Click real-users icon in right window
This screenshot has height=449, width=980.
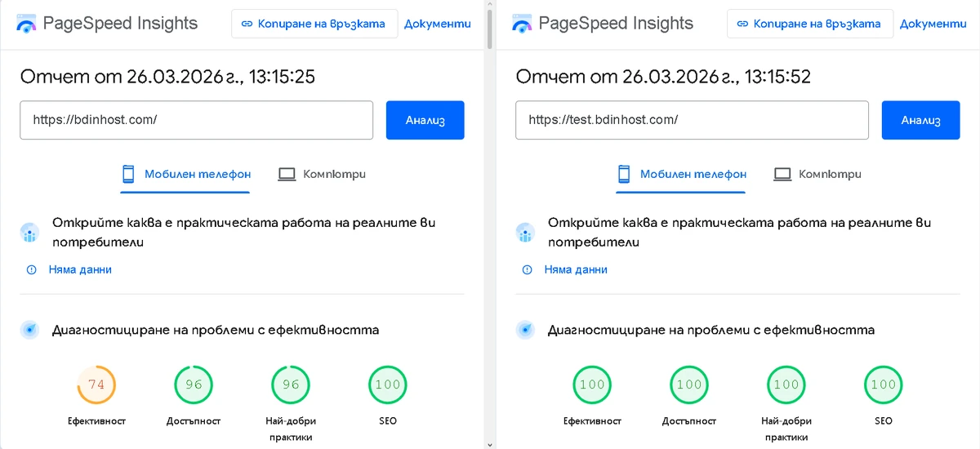(526, 233)
